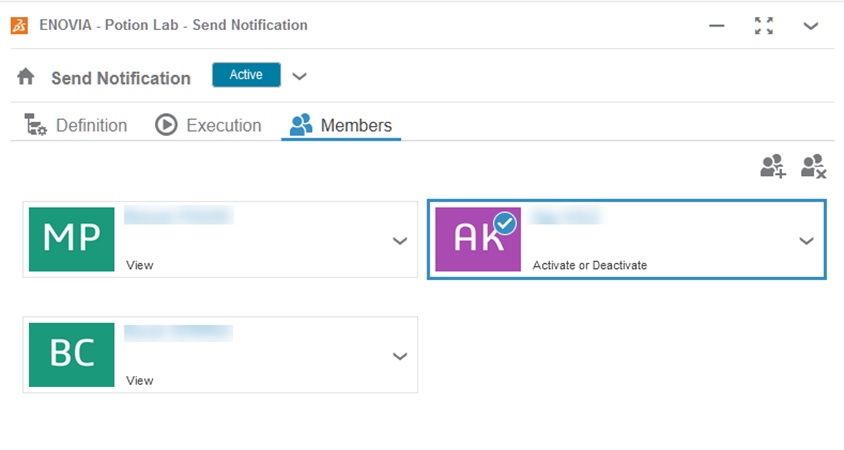Viewport: 844px width, 450px height.
Task: Switch to the Definition tab
Action: (91, 126)
